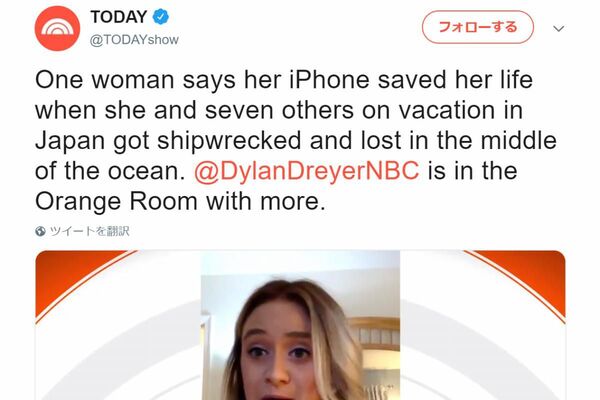
Task: Click the blue verified badge next to TODAY
Action: click(161, 17)
